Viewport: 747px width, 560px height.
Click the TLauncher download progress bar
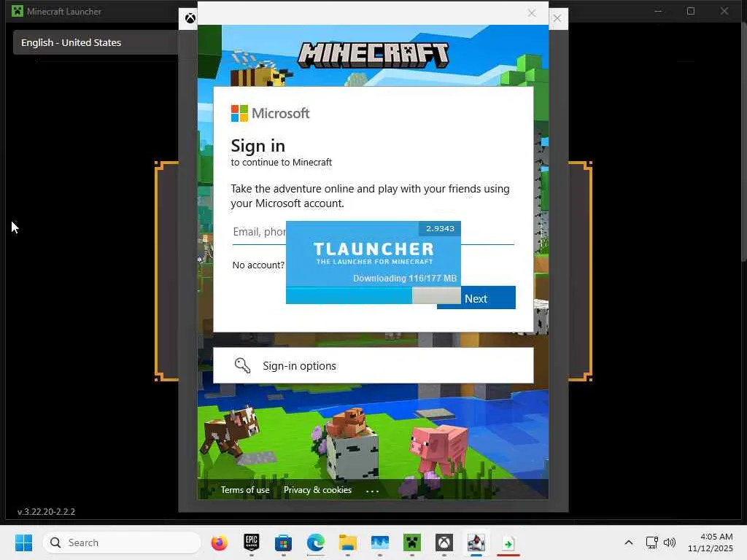[x=373, y=295]
